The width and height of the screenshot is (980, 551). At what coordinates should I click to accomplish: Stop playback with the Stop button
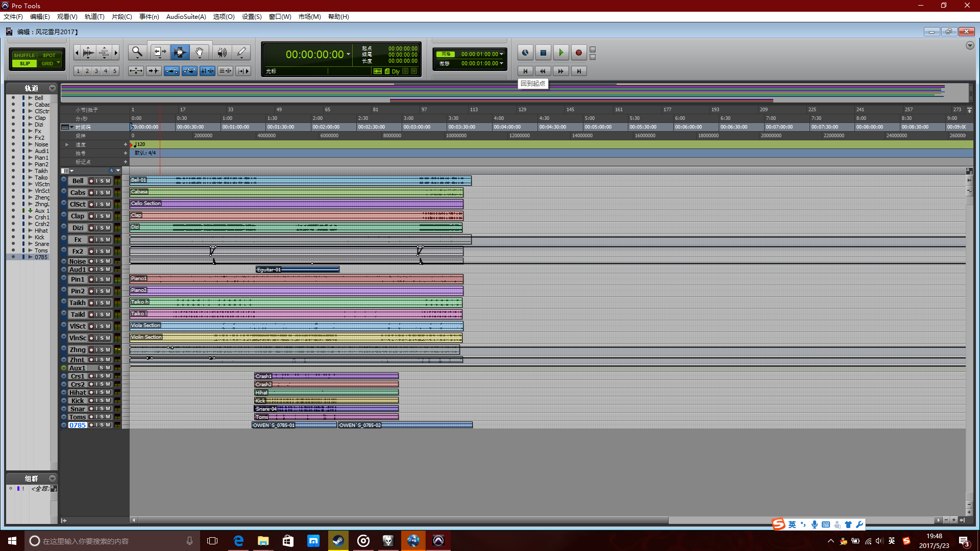pos(543,53)
